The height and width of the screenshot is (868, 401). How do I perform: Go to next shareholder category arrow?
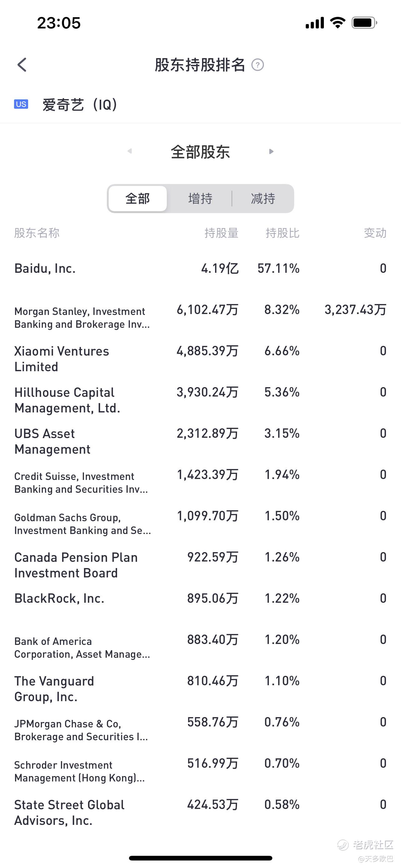[x=271, y=151]
